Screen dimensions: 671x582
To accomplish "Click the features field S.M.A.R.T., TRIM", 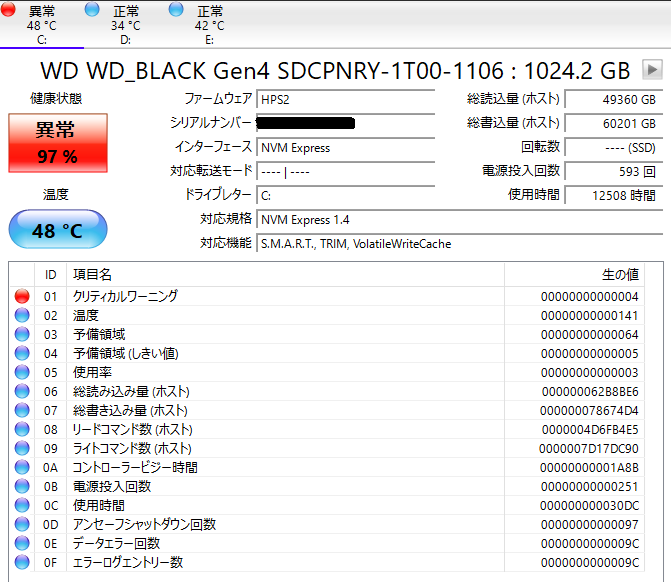I will tap(460, 243).
